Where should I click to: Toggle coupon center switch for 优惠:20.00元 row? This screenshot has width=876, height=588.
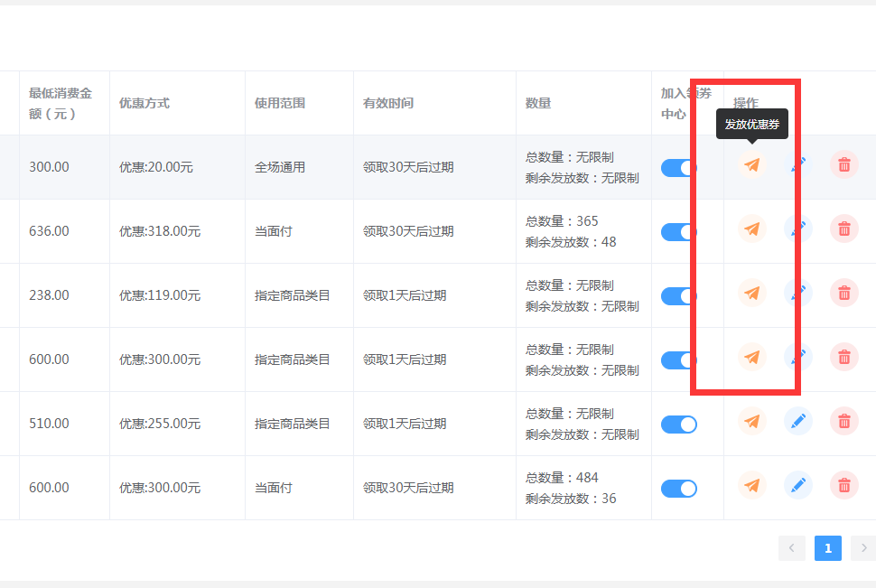(x=679, y=168)
